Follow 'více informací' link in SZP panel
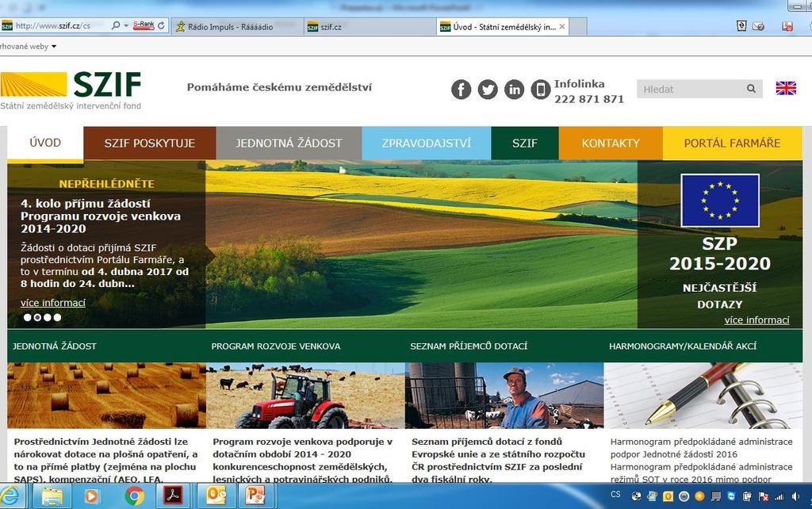Image resolution: width=812 pixels, height=509 pixels. [756, 320]
